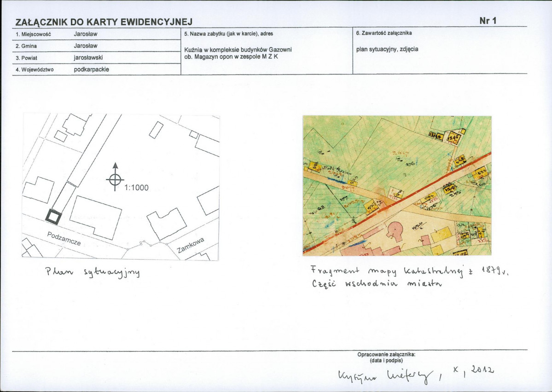552x392 pixels.
Task: Click the Miejscowość field value Jarosław
Action: coord(86,34)
